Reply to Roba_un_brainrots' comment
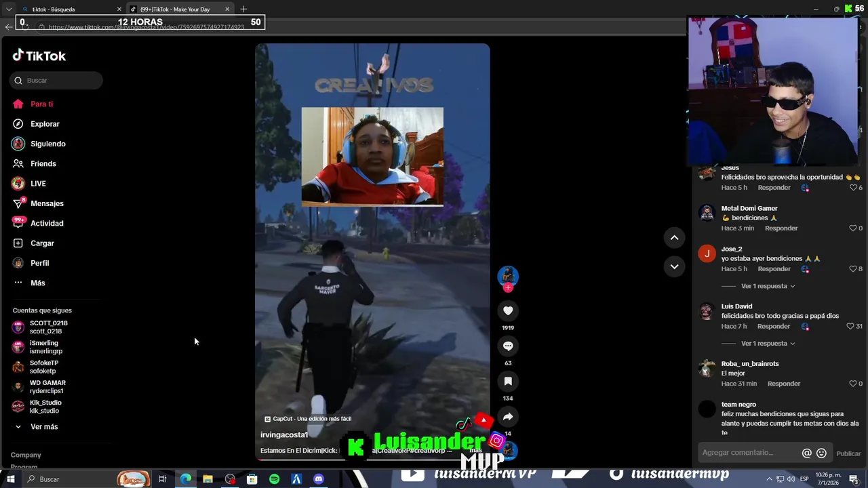 coord(784,384)
